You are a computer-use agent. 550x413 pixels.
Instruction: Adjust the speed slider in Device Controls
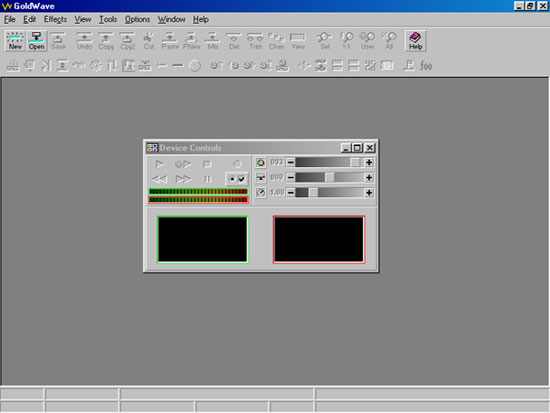[x=329, y=193]
